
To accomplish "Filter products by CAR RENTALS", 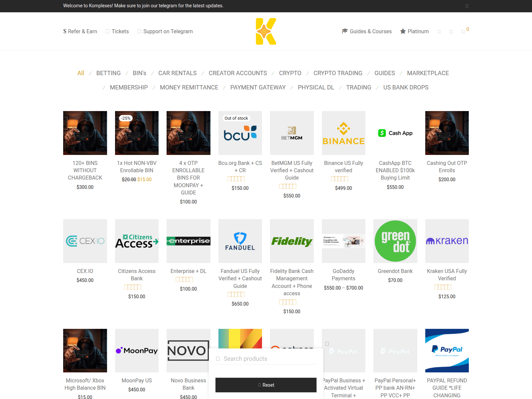I will pyautogui.click(x=178, y=73).
